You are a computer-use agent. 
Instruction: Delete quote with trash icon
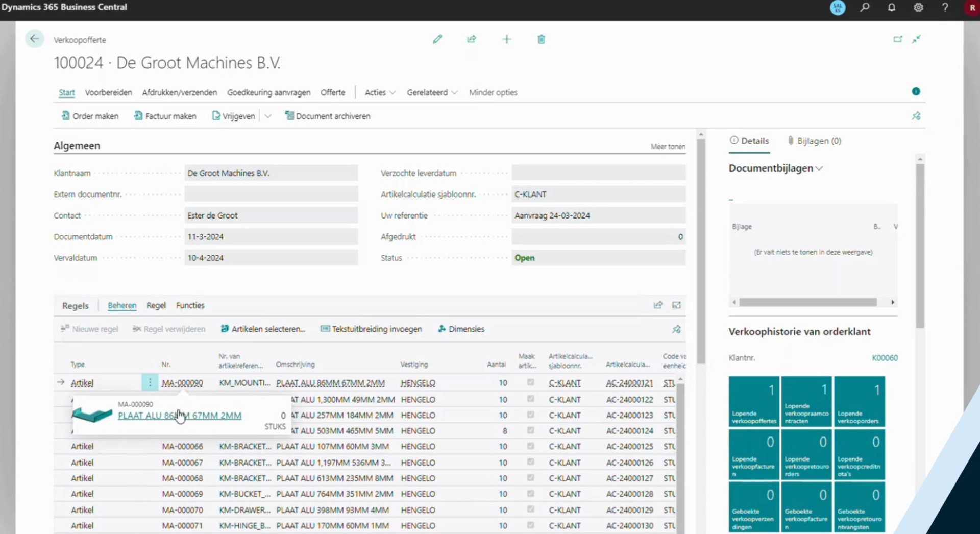pos(541,39)
